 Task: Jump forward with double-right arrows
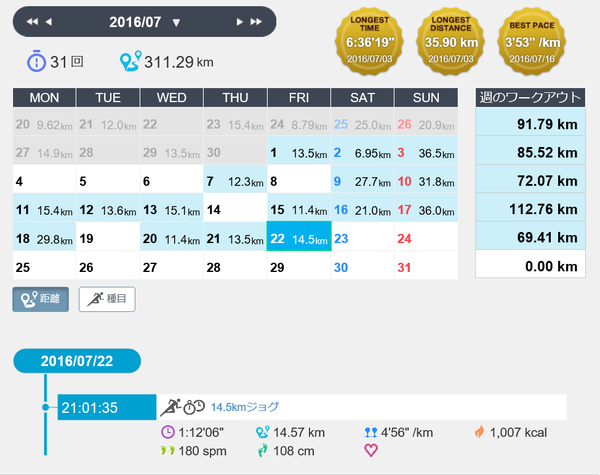click(x=256, y=22)
